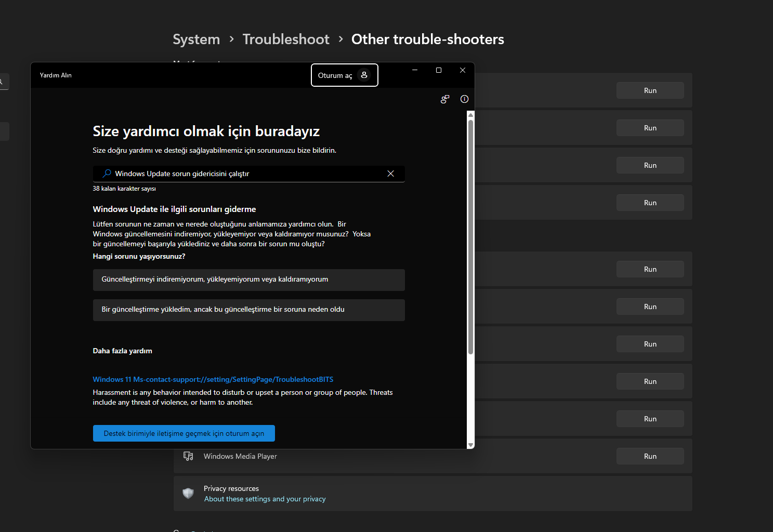Open 'About these settings and your privacy' link
This screenshot has height=532, width=773.
point(265,499)
